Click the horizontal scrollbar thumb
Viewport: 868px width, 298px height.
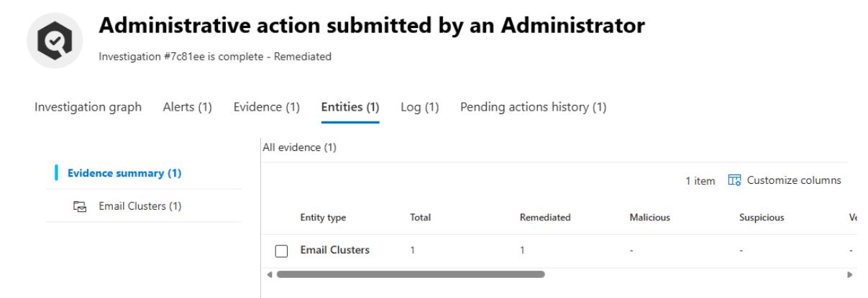[x=410, y=274]
